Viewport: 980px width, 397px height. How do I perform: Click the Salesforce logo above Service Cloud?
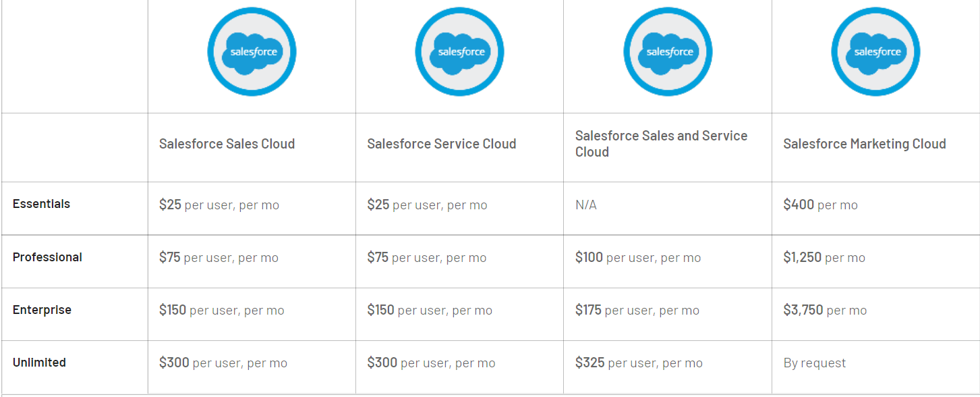(459, 52)
